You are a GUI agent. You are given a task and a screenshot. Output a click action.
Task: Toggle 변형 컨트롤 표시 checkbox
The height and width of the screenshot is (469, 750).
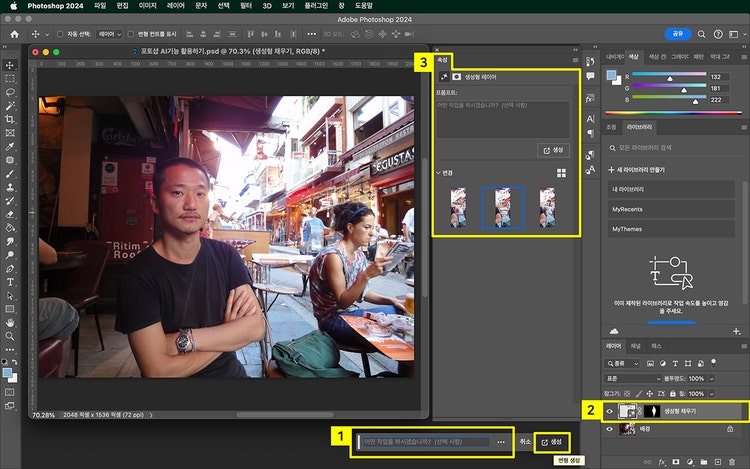click(x=131, y=34)
